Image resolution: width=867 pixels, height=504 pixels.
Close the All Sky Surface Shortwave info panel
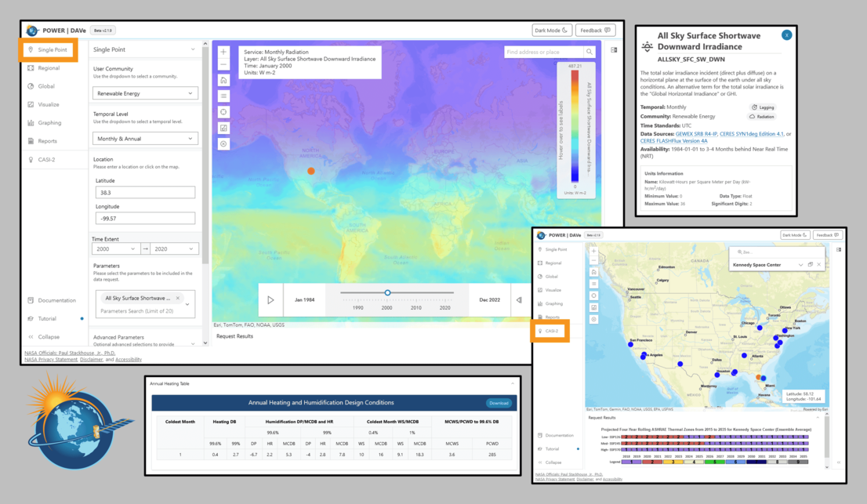click(786, 34)
